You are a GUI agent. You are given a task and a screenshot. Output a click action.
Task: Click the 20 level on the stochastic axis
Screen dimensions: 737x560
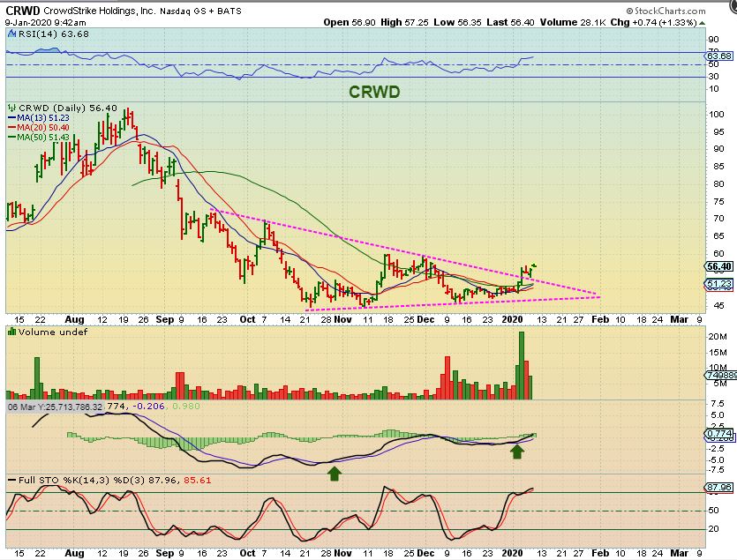714,528
